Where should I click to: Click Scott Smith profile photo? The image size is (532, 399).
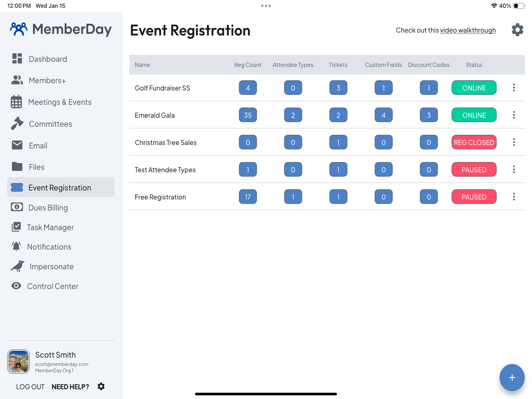(x=19, y=361)
